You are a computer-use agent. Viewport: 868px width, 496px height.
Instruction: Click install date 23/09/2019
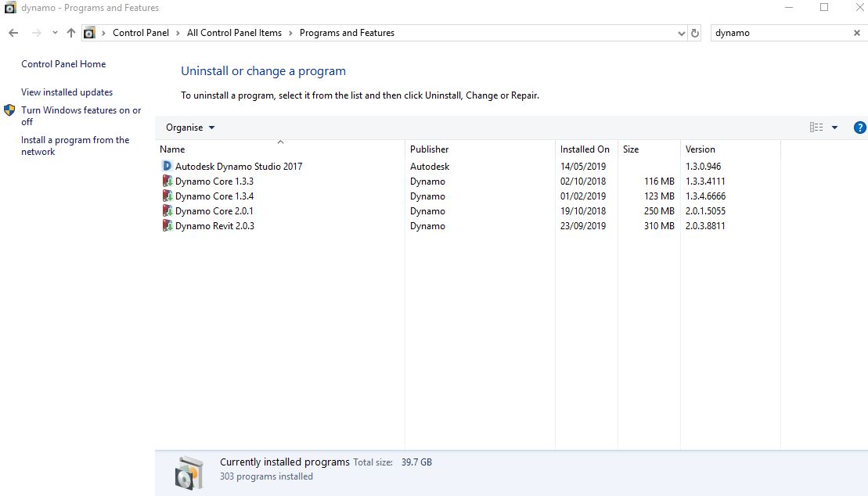[583, 226]
